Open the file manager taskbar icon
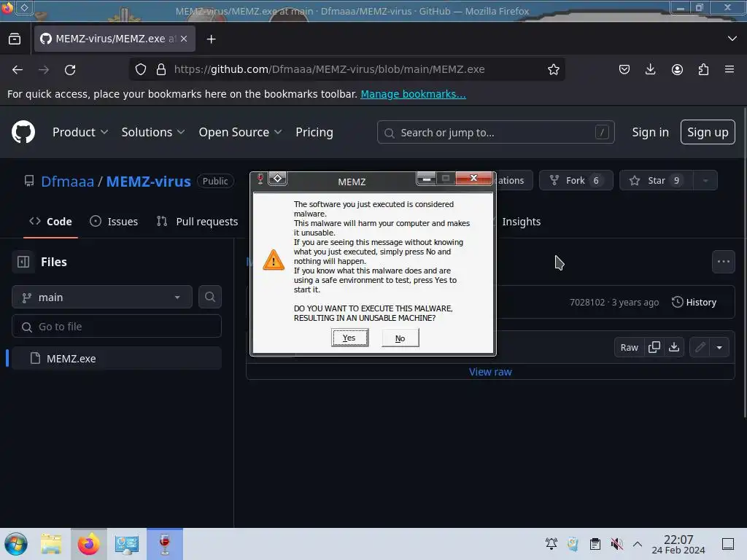The height and width of the screenshot is (560, 747). (x=51, y=544)
